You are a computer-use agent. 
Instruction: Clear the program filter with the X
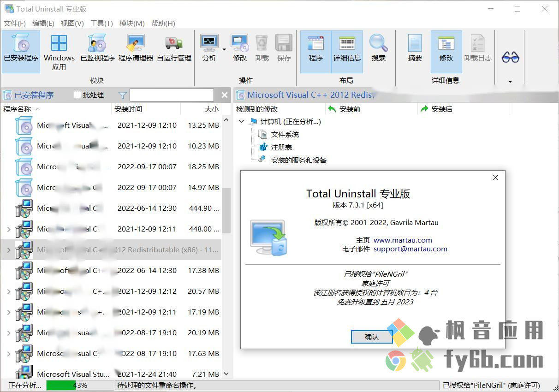tap(225, 95)
